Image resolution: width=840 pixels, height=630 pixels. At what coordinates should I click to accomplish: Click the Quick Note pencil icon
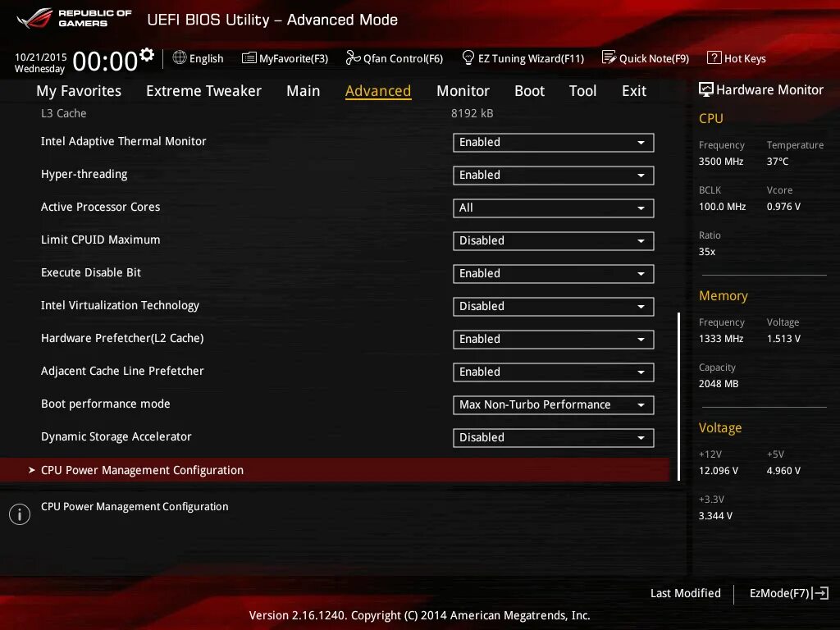click(609, 57)
